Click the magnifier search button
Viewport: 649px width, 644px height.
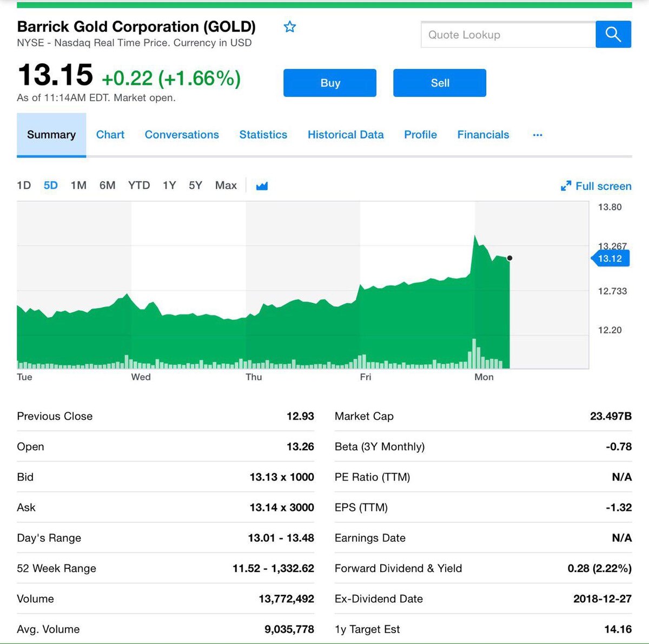pos(613,35)
